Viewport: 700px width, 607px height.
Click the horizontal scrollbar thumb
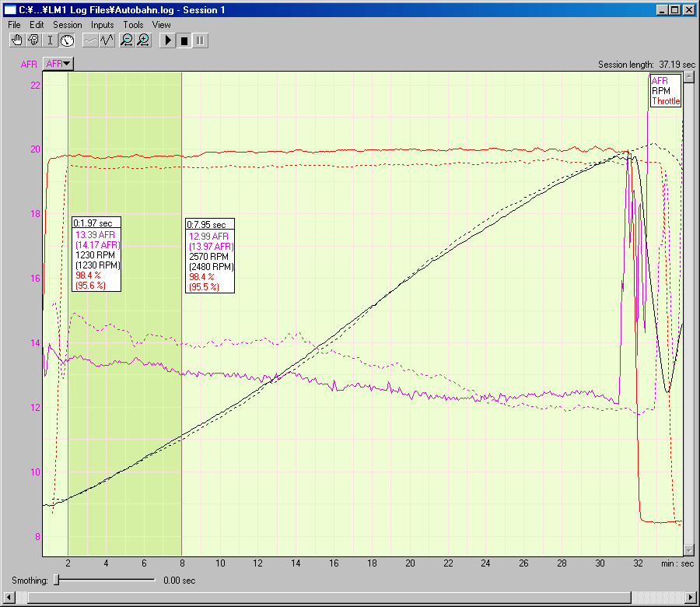click(330, 597)
